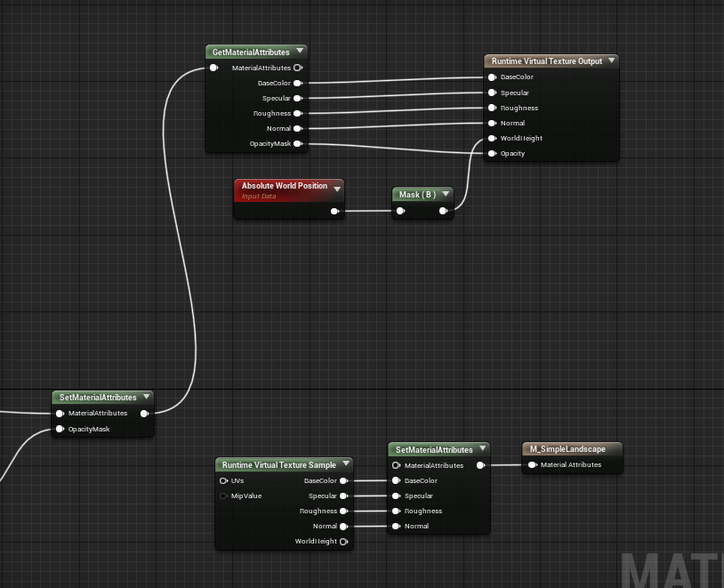This screenshot has height=588, width=724.
Task: Click Normal output pin on GetMaterialAttributes
Action: coord(298,128)
